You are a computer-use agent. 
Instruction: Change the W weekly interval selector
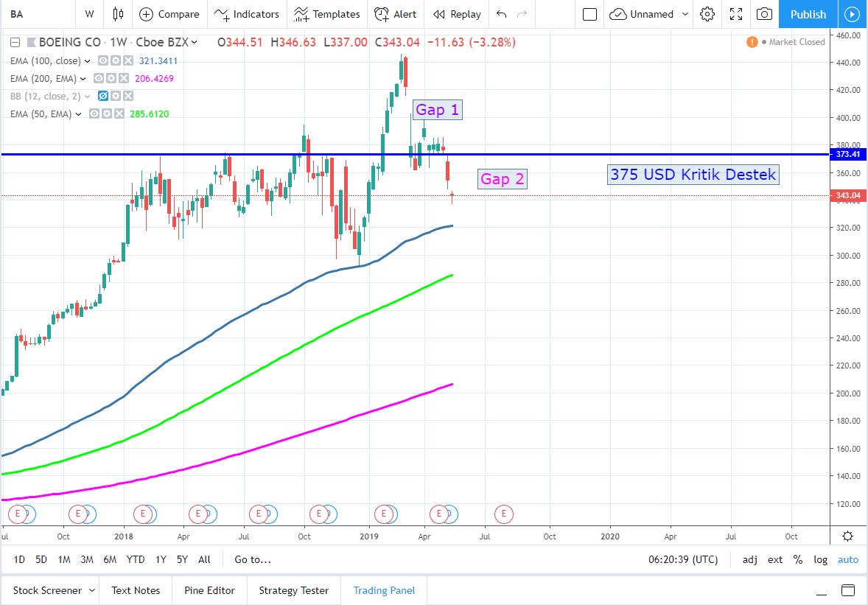pyautogui.click(x=90, y=15)
